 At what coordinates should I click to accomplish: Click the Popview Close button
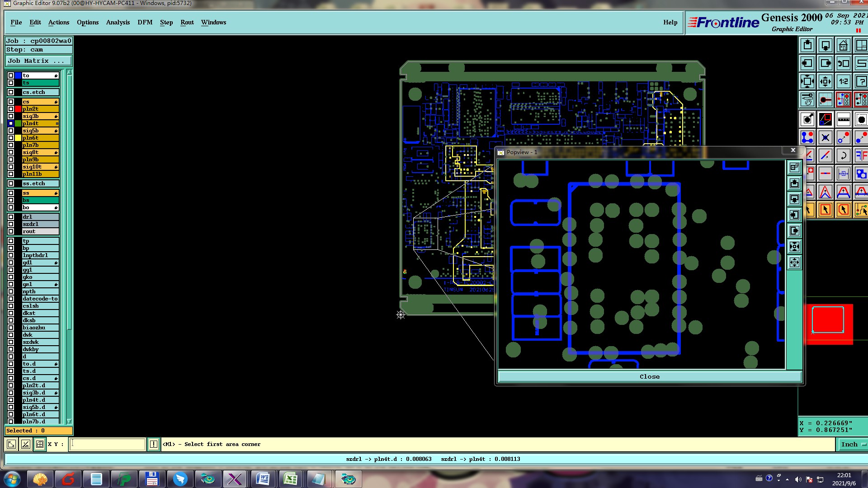pos(649,376)
